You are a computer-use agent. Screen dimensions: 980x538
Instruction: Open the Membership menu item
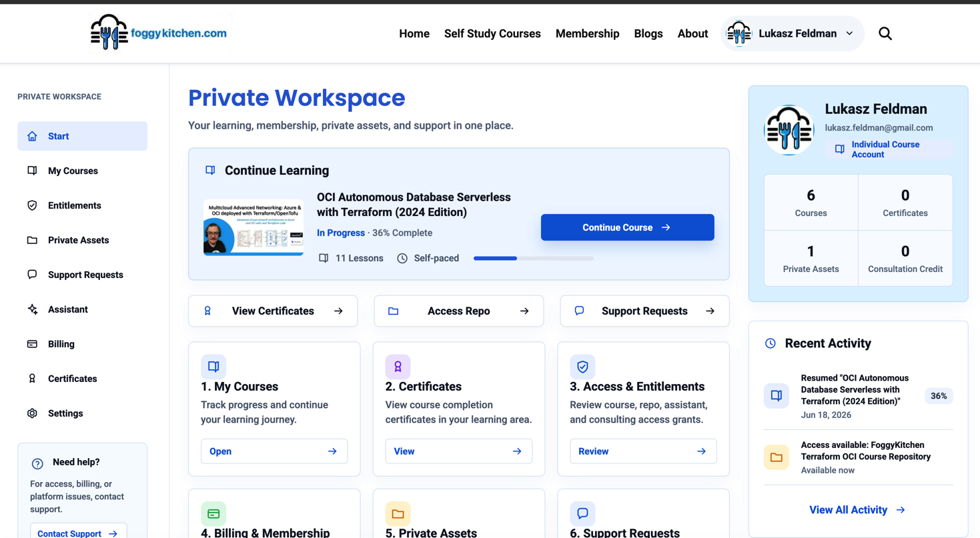[x=587, y=33]
